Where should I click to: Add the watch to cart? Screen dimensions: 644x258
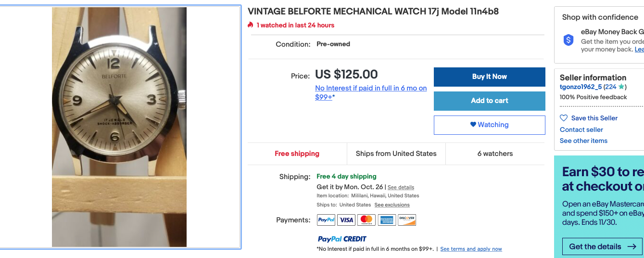tap(489, 101)
